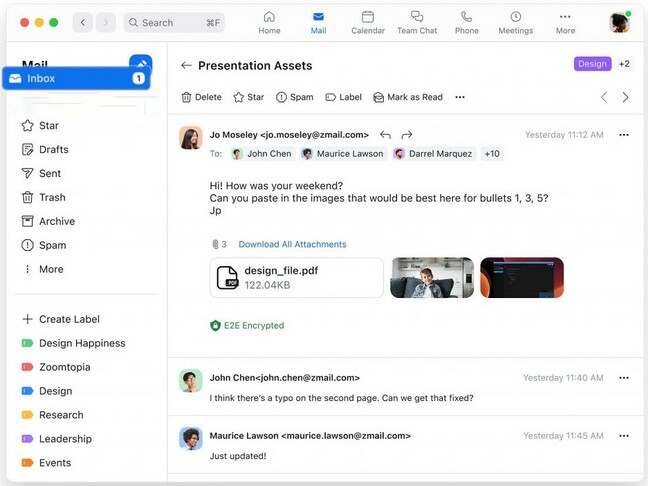Viewport: 648px width, 486px height.
Task: Open the photo attachment of man on sofa
Action: 432,278
